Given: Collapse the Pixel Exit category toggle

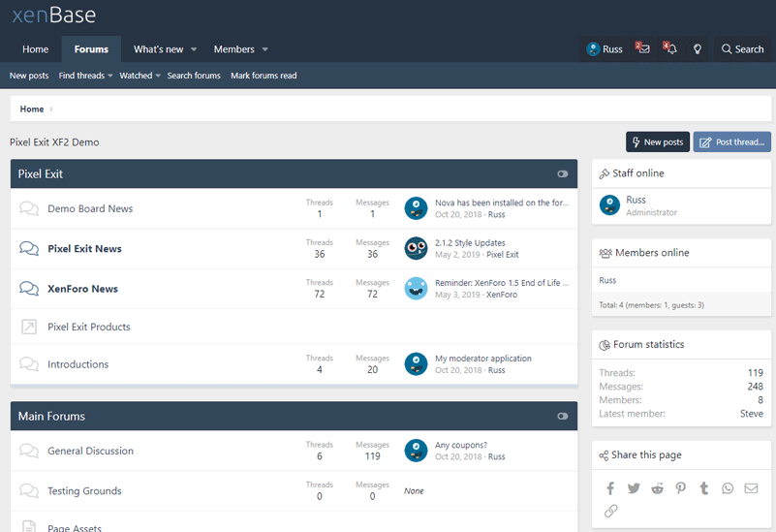Looking at the screenshot, I should [x=563, y=174].
